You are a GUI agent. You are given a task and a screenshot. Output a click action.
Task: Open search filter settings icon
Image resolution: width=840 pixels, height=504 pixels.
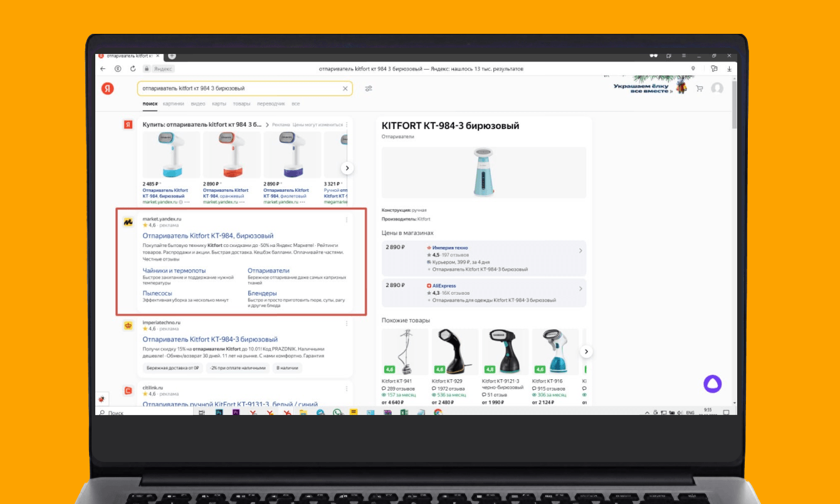point(369,88)
